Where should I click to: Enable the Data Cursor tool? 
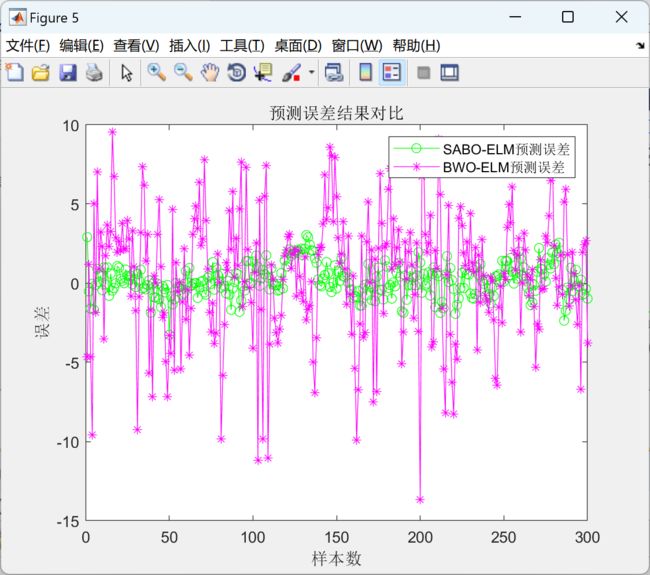tap(263, 72)
